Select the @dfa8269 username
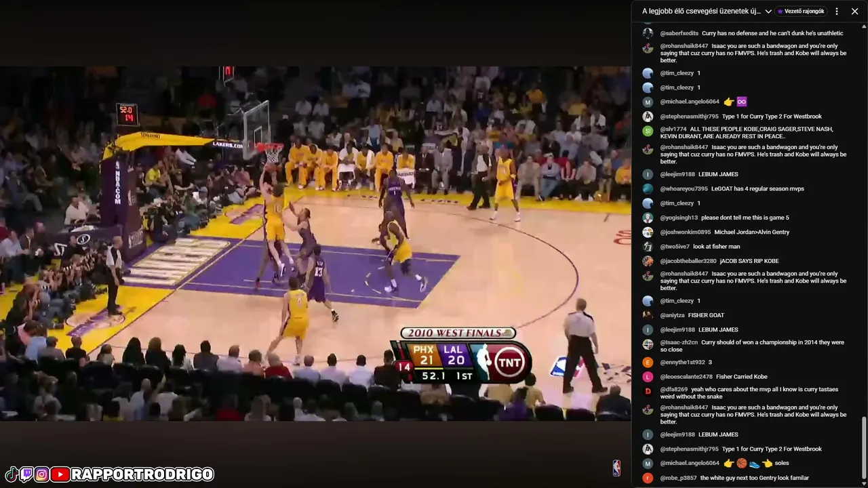The height and width of the screenshot is (488, 868). click(x=674, y=390)
